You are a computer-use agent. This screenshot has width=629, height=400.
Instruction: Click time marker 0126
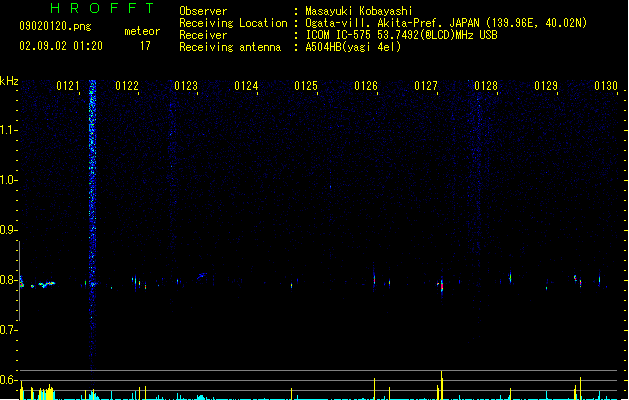[366, 86]
